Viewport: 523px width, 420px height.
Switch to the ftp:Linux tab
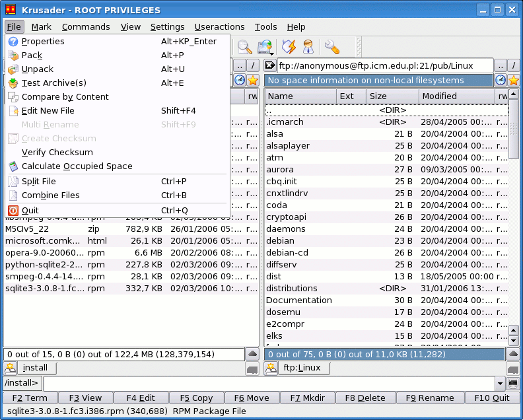pos(302,368)
